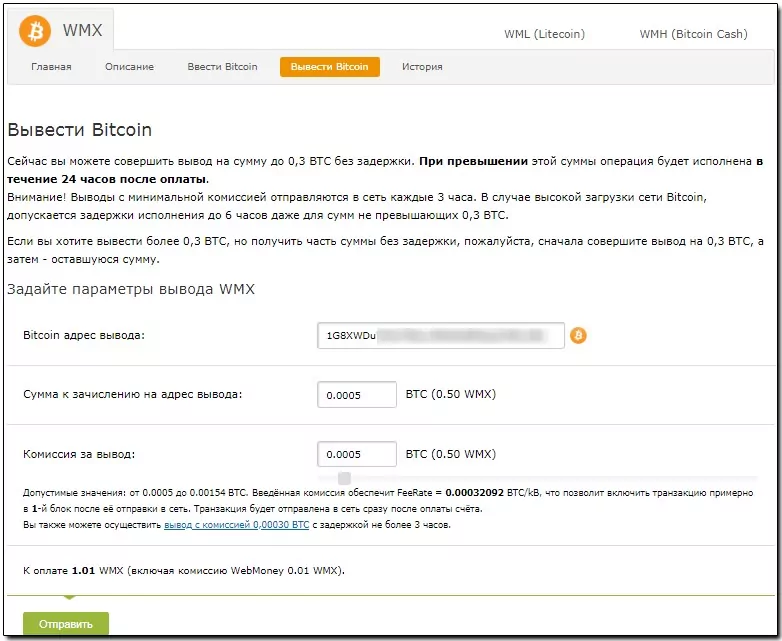
Task: Select the active Вывести Bitcoin tab
Action: tap(330, 67)
